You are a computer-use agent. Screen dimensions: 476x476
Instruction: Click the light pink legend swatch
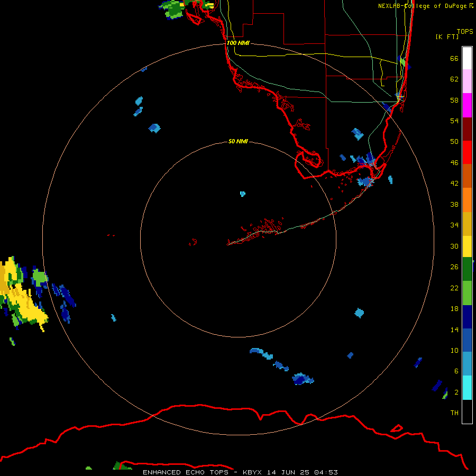(467, 81)
